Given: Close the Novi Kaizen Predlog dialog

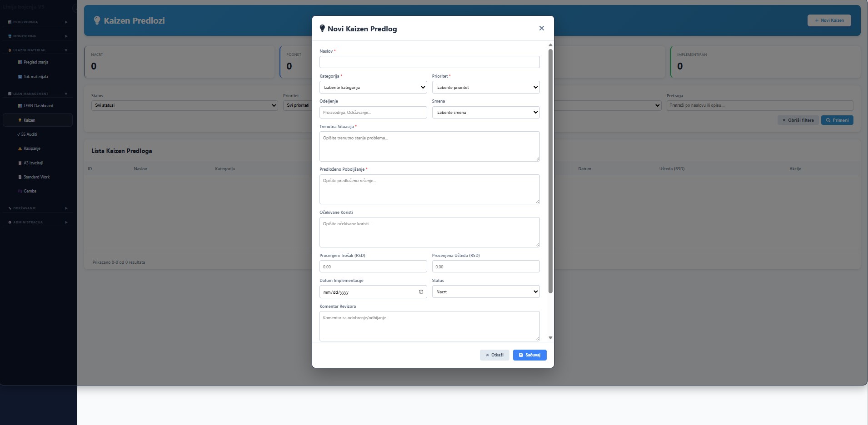Looking at the screenshot, I should point(541,28).
